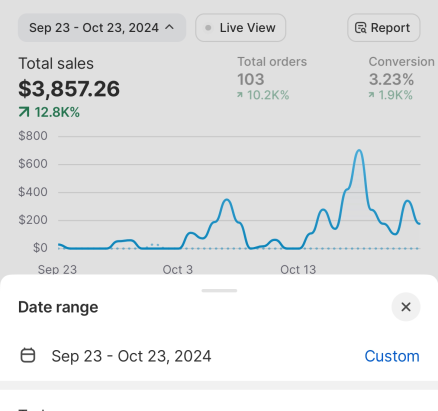
Task: Click the Total sales label
Action: pos(56,63)
